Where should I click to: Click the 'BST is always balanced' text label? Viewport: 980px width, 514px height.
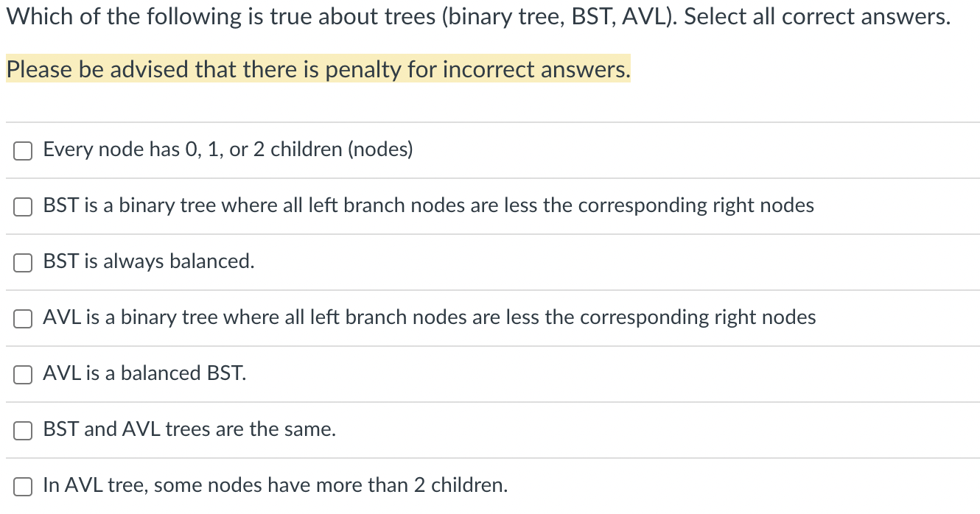(147, 262)
